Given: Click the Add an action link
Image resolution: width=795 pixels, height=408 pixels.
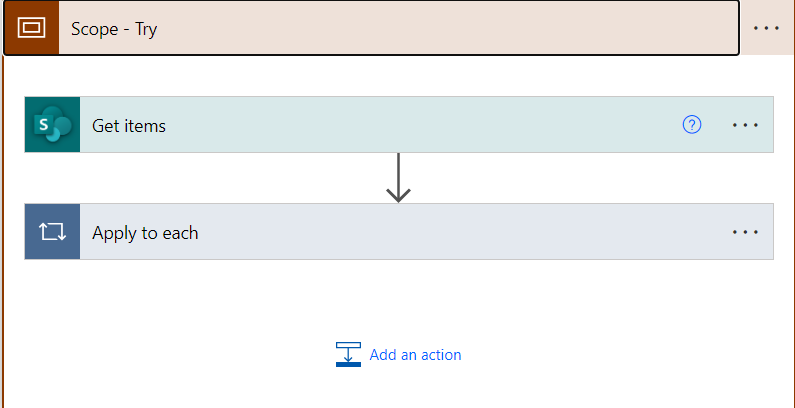Looking at the screenshot, I should (415, 354).
